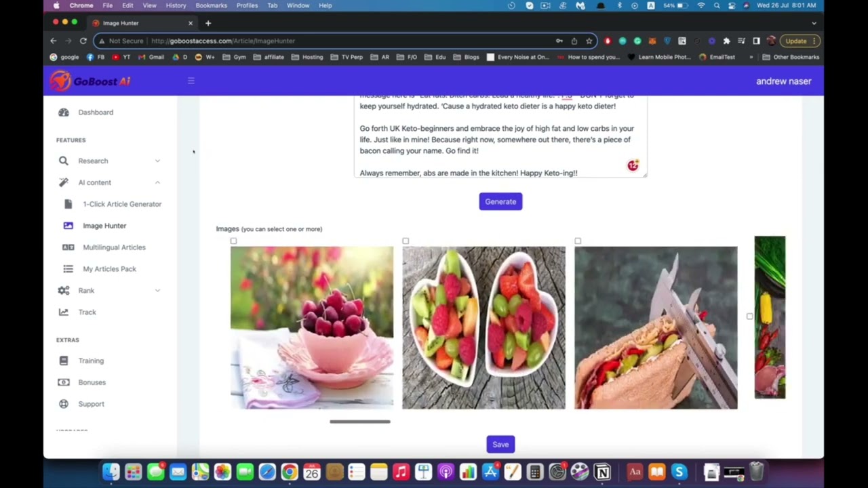Viewport: 868px width, 488px height.
Task: Go back in Chrome
Action: point(53,41)
